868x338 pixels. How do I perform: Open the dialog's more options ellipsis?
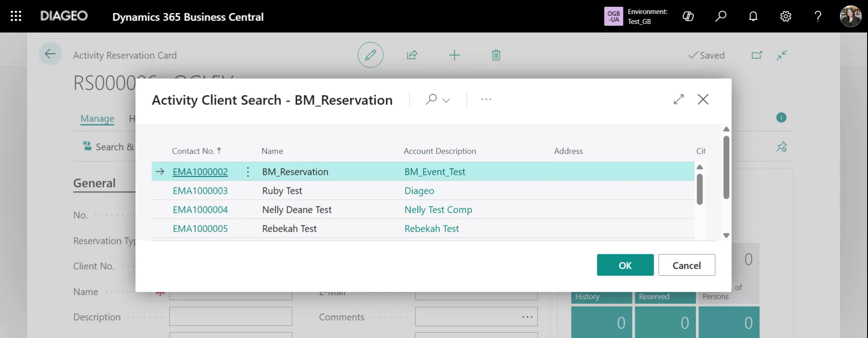click(x=486, y=99)
